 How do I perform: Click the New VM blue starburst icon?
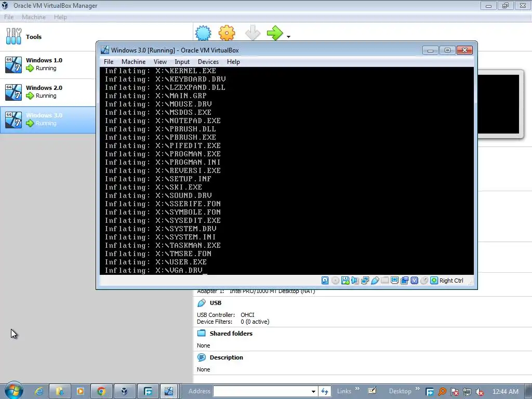click(203, 33)
